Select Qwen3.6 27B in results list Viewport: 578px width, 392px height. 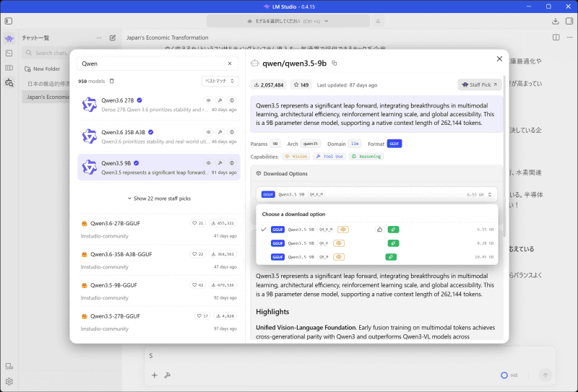[158, 105]
